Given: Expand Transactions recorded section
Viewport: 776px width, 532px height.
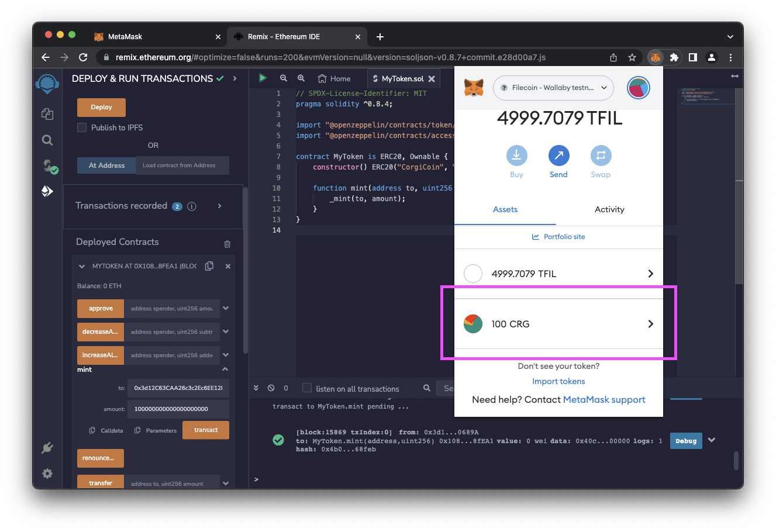Looking at the screenshot, I should (x=220, y=206).
